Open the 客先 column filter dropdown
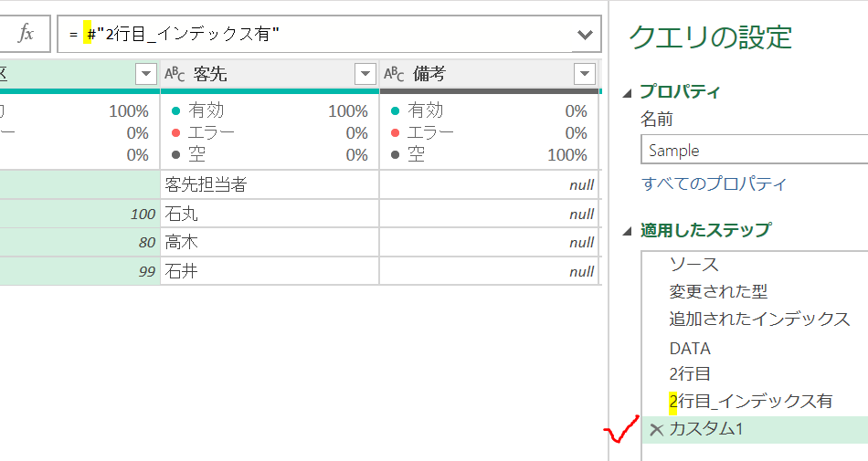The height and width of the screenshot is (461, 868). (365, 74)
